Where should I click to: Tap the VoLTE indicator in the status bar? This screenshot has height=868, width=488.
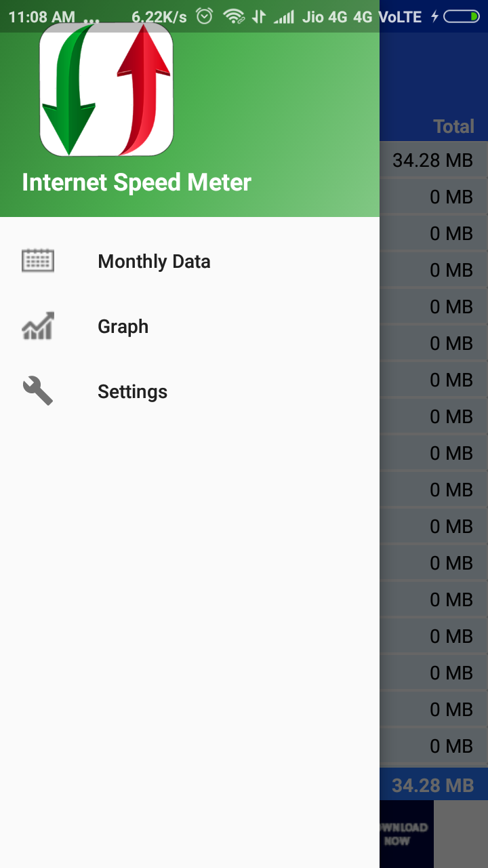(400, 15)
